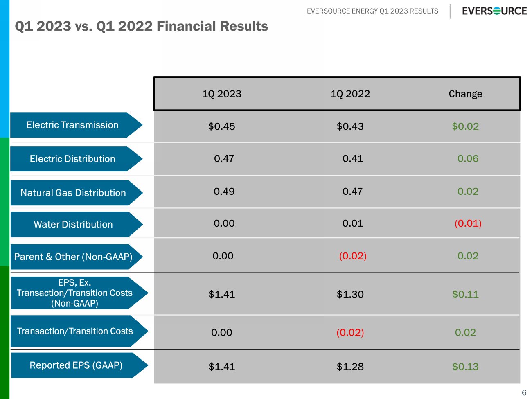This screenshot has width=532, height=399.
Task: Click the $1.28 Reported EPS value
Action: click(350, 367)
